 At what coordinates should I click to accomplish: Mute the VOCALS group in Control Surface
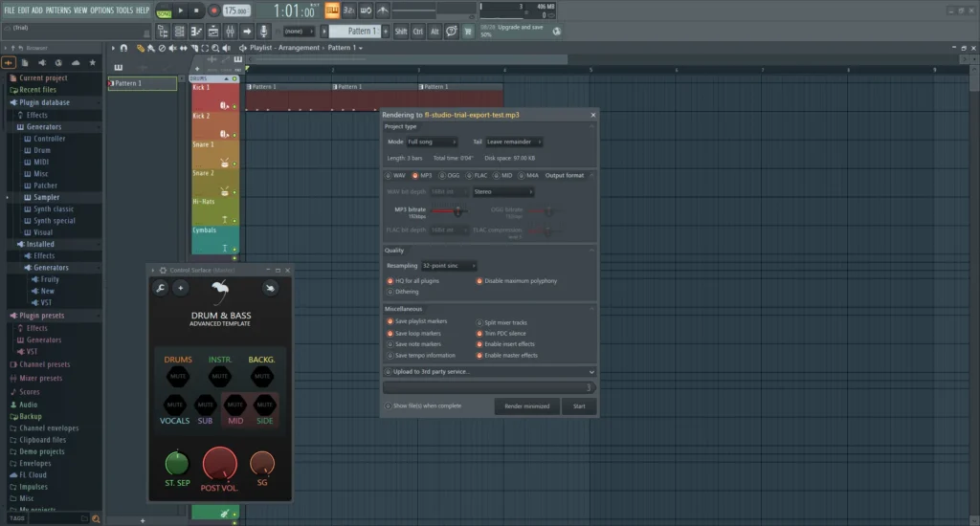pos(174,405)
